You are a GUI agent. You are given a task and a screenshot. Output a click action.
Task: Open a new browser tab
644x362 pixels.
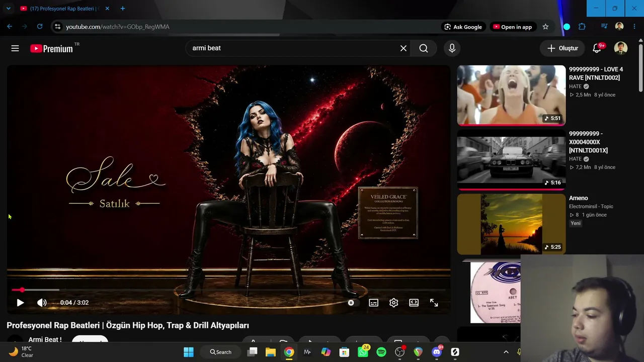[x=123, y=9]
